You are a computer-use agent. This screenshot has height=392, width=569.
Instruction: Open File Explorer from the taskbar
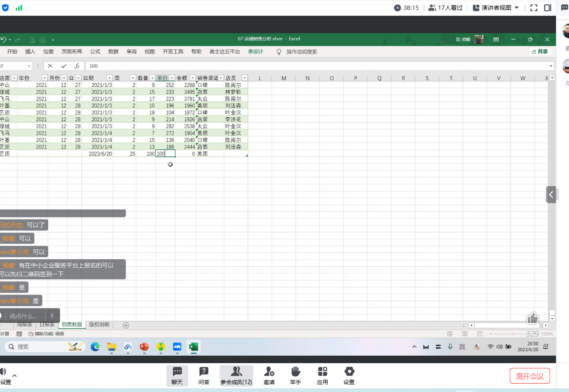coord(111,347)
